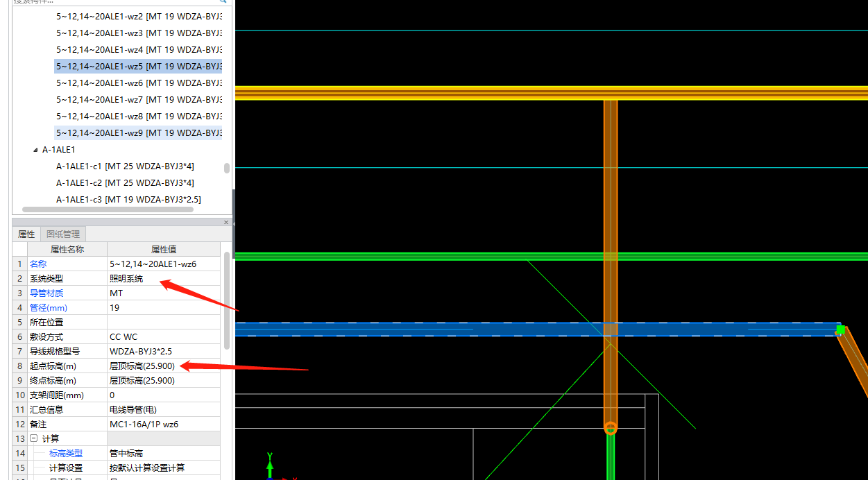The image size is (868, 480).
Task: Click the 系统类型 value 照明系统
Action: point(164,278)
